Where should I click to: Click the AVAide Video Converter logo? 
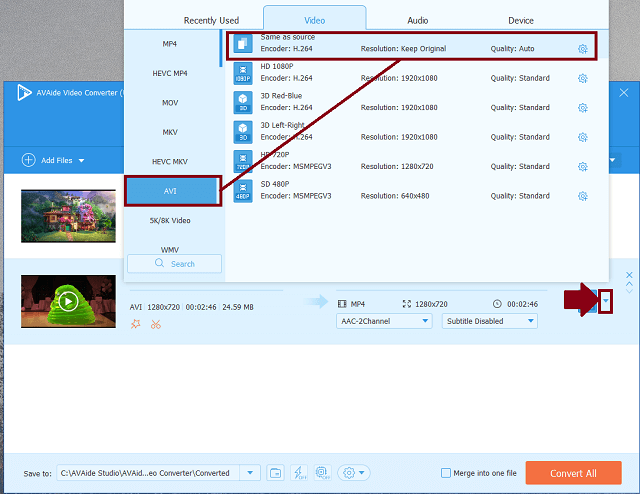(x=24, y=92)
